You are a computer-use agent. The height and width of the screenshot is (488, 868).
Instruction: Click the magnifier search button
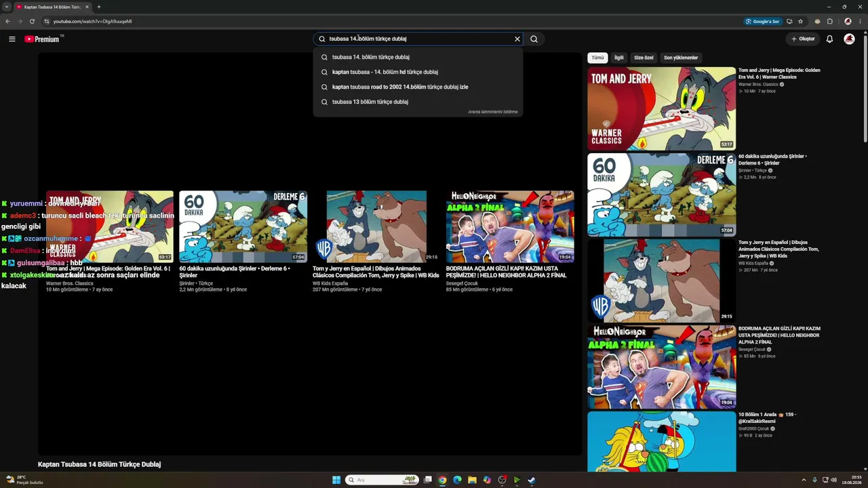pos(534,39)
